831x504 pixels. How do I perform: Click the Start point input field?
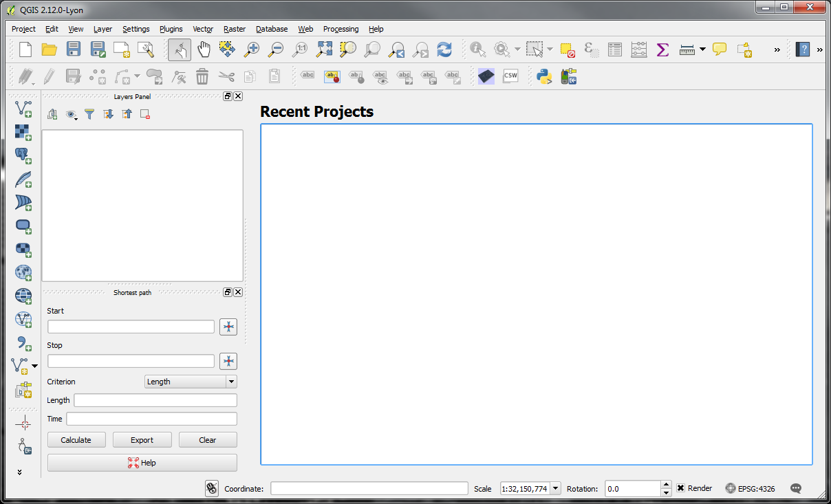131,327
